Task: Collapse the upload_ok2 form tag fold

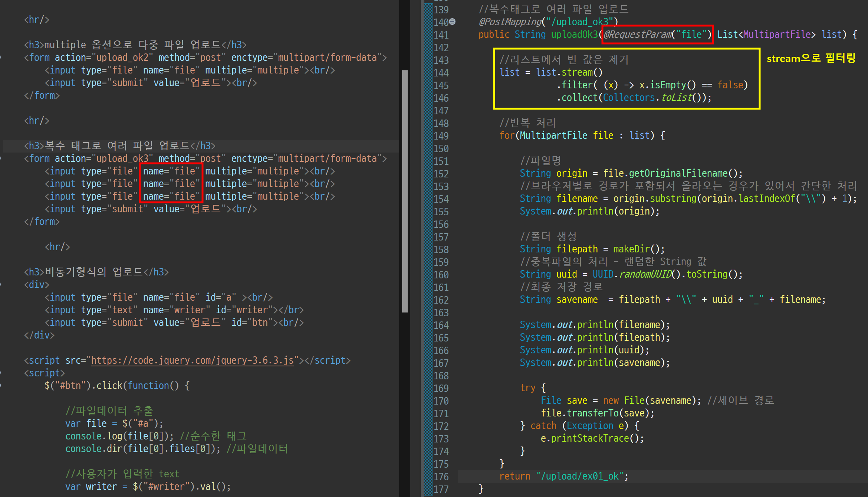Action: [1, 58]
